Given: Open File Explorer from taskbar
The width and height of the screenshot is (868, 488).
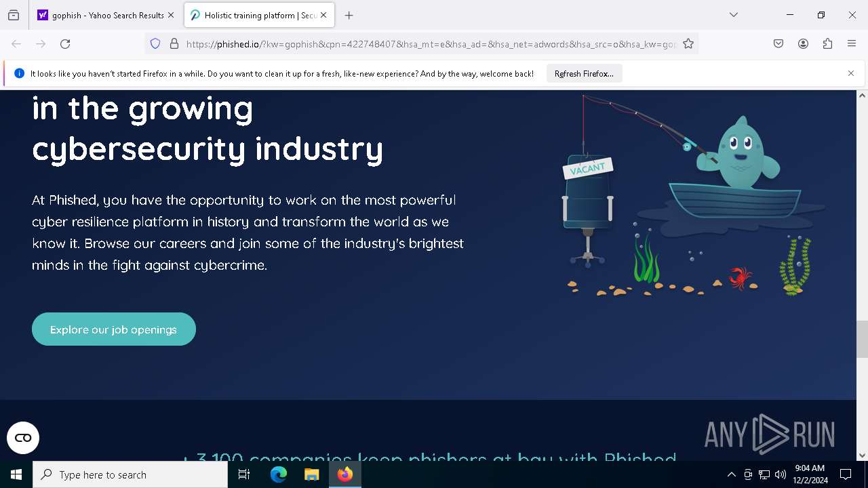Looking at the screenshot, I should [311, 474].
